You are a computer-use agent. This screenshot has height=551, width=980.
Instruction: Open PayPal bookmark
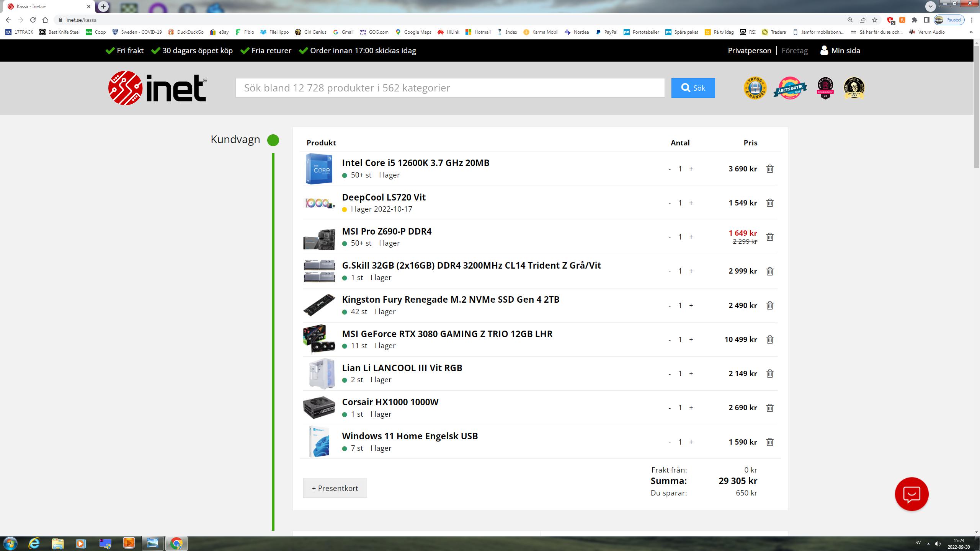click(x=606, y=32)
